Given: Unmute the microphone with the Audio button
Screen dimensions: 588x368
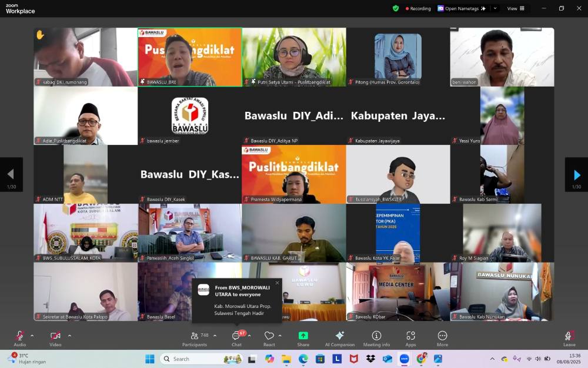Looking at the screenshot, I should (20, 339).
